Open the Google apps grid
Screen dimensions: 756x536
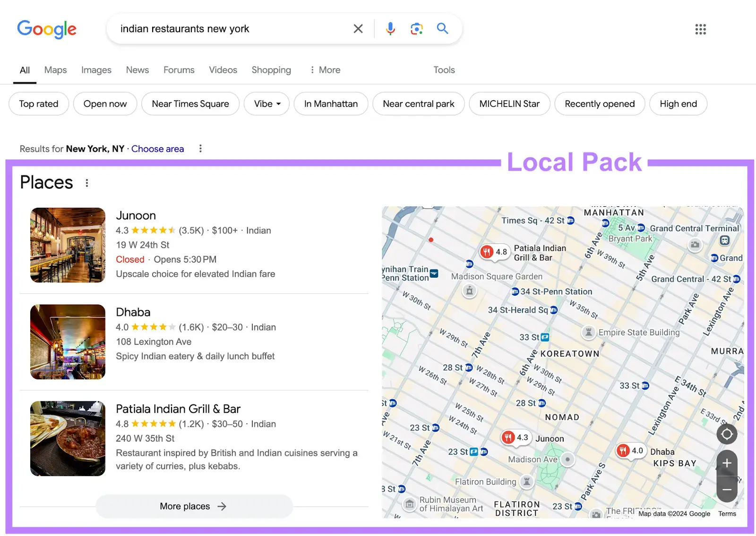click(x=700, y=29)
